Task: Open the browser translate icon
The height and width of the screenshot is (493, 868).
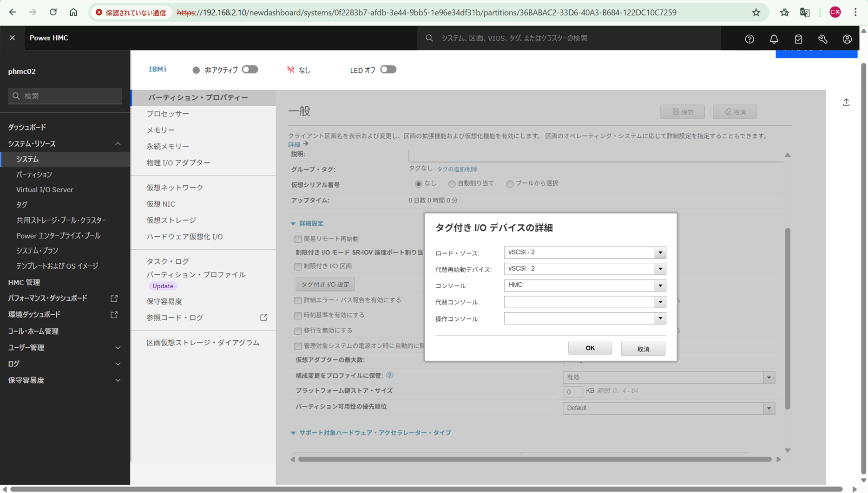Action: point(805,13)
